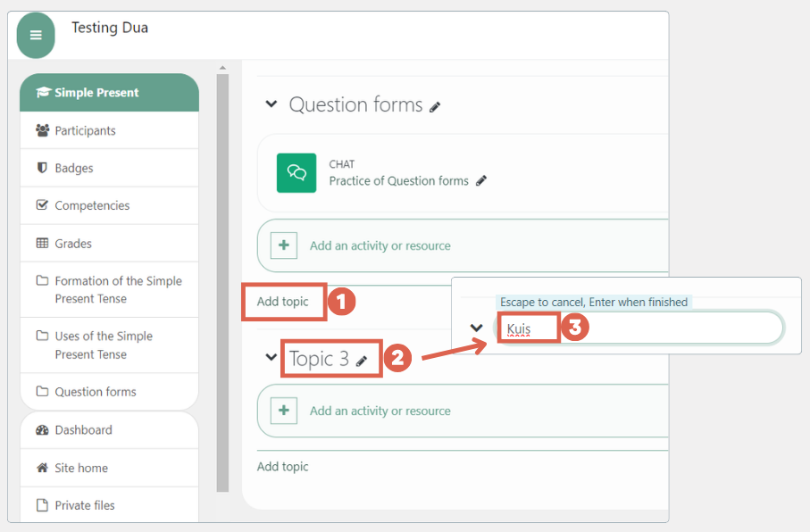This screenshot has height=532, width=810.
Task: Go to Question forms in sidebar
Action: [109, 392]
